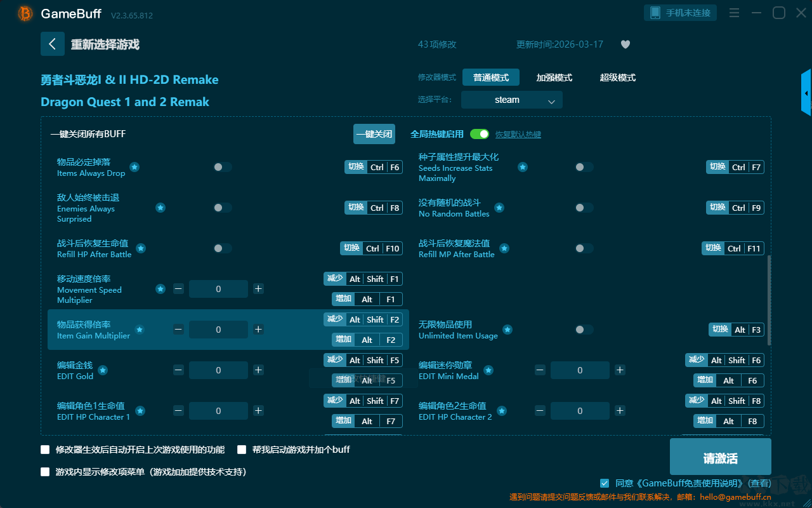812x508 pixels.
Task: Click the phone not connected icon button
Action: (x=681, y=13)
